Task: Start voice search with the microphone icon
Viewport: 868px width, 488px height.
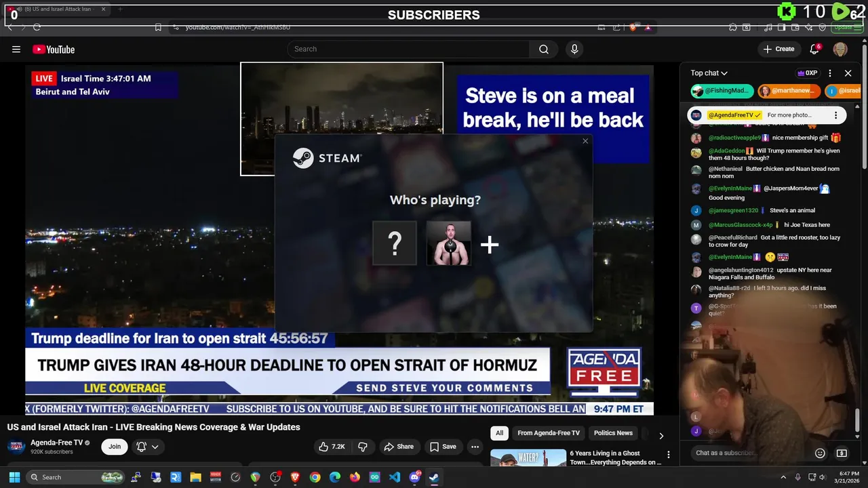Action: click(574, 49)
